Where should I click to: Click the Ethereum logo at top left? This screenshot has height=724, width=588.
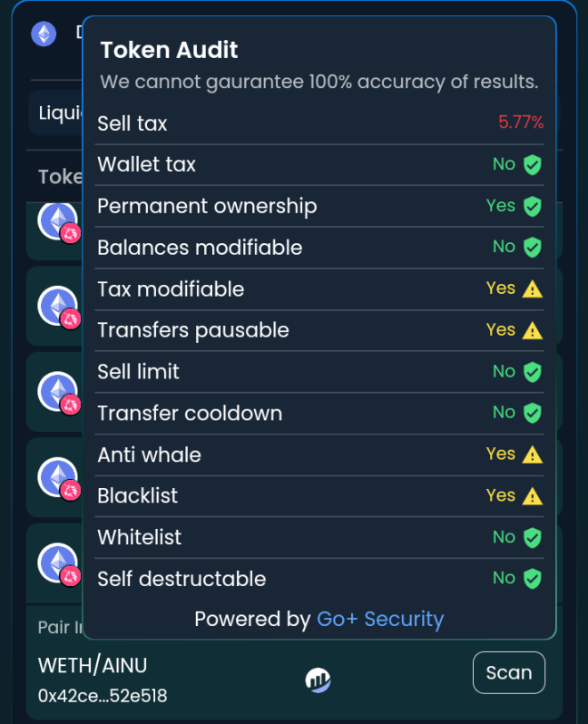click(44, 34)
